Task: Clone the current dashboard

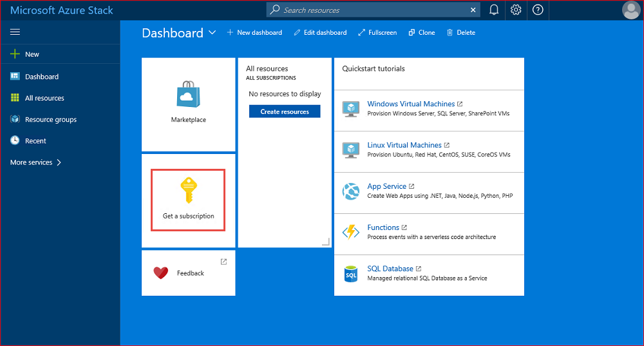Action: click(421, 32)
